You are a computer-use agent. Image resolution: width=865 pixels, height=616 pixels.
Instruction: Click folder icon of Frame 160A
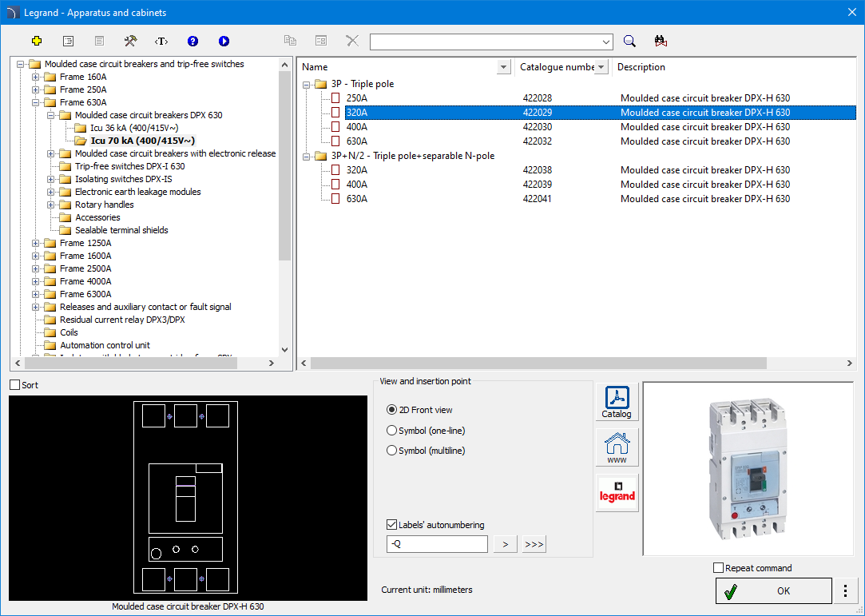50,77
